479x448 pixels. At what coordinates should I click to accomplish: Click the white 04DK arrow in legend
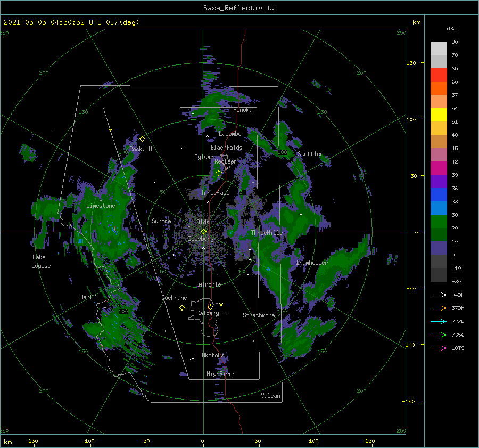coord(439,295)
